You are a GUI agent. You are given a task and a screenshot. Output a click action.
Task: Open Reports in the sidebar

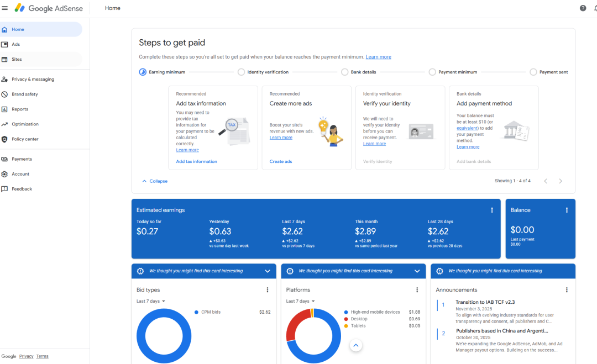coord(20,109)
